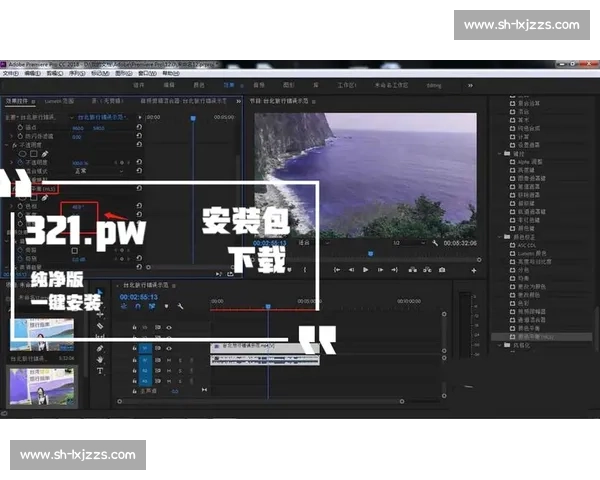This screenshot has width=600, height=480.
Task: Click the timeline playhead marker
Action: coord(268,307)
